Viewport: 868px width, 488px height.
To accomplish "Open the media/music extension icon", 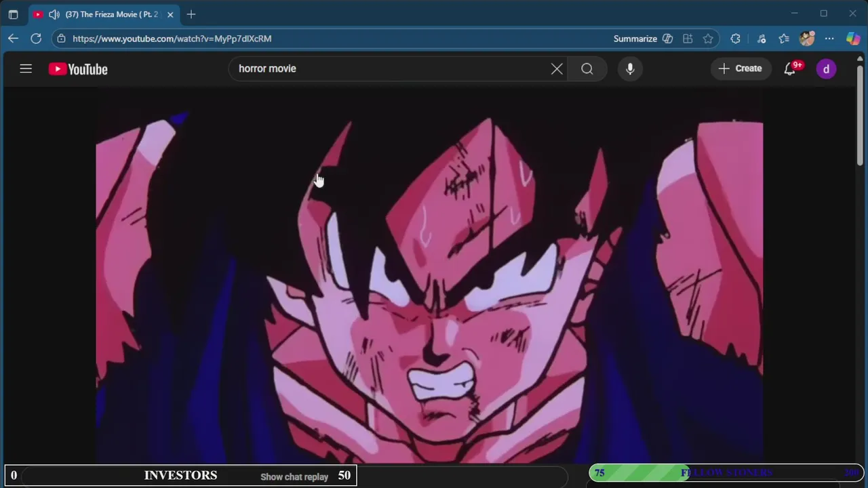I will click(762, 39).
